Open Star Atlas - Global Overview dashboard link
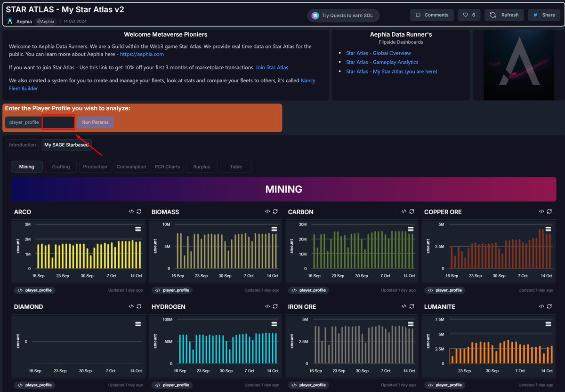This screenshot has width=565, height=392. (x=378, y=53)
